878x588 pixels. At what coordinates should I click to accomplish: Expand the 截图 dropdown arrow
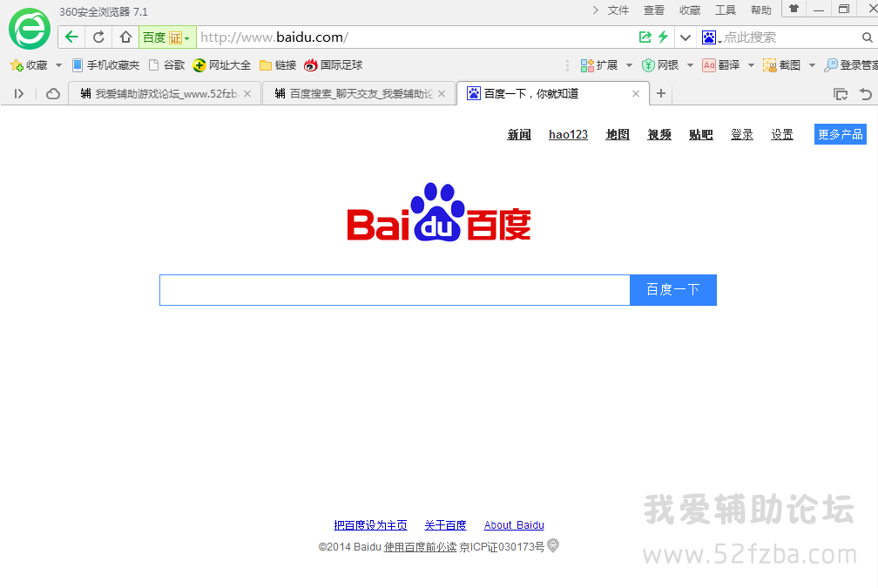pos(812,65)
